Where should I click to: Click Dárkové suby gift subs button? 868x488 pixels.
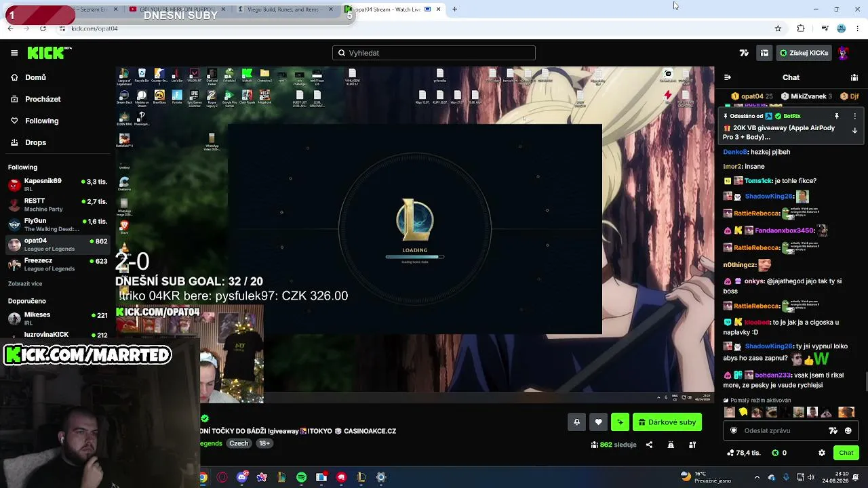tap(667, 422)
